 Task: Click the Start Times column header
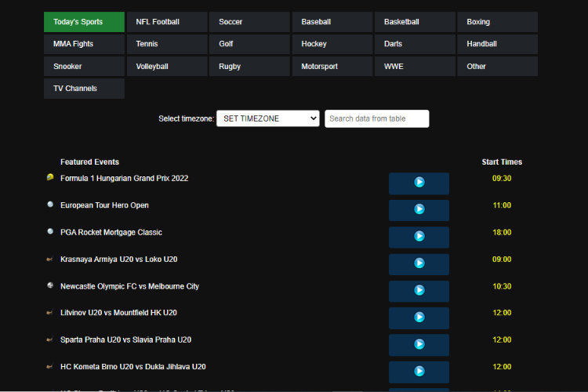tap(502, 162)
